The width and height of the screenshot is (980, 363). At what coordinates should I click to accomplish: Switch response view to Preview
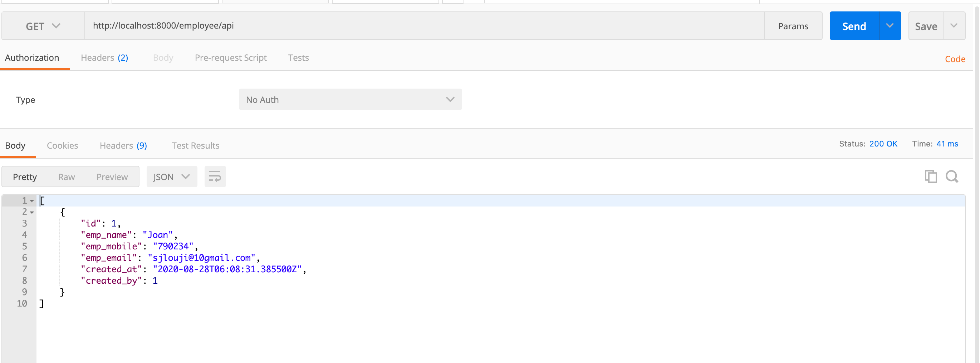click(112, 176)
